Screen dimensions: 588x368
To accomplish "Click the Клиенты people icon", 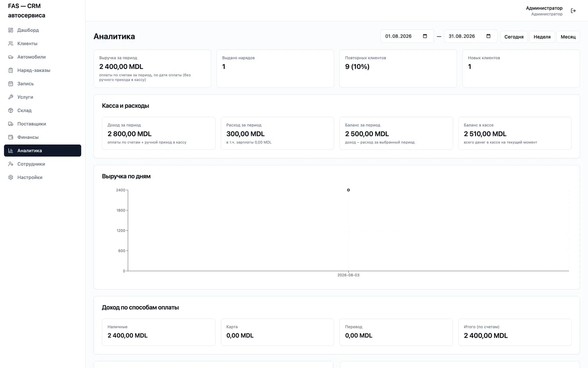I will [11, 43].
